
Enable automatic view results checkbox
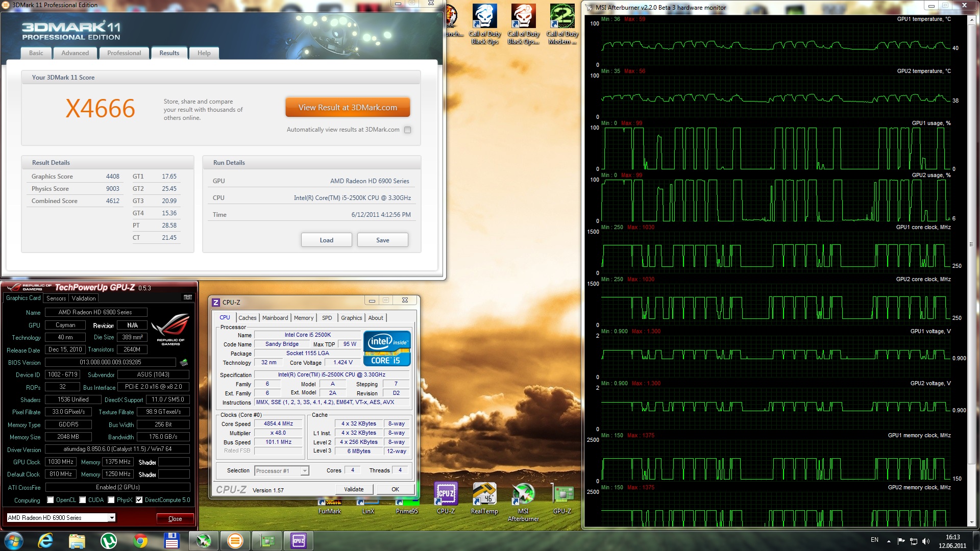point(407,130)
